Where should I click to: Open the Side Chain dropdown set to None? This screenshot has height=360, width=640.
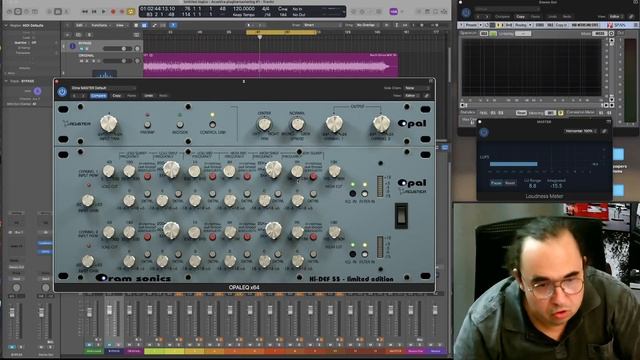click(x=417, y=88)
